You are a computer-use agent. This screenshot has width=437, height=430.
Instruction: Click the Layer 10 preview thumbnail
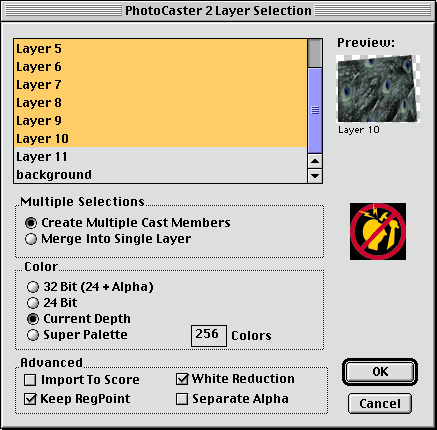[x=378, y=89]
